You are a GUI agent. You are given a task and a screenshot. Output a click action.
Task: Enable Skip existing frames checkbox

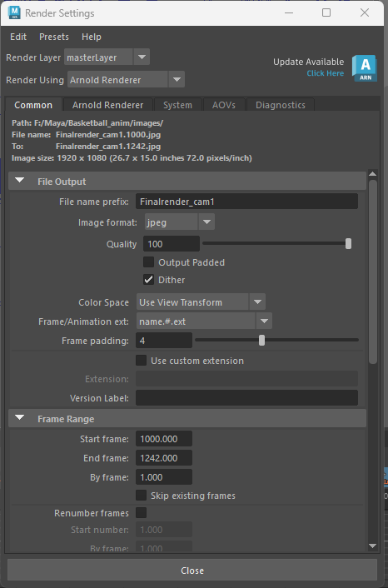[x=141, y=496]
